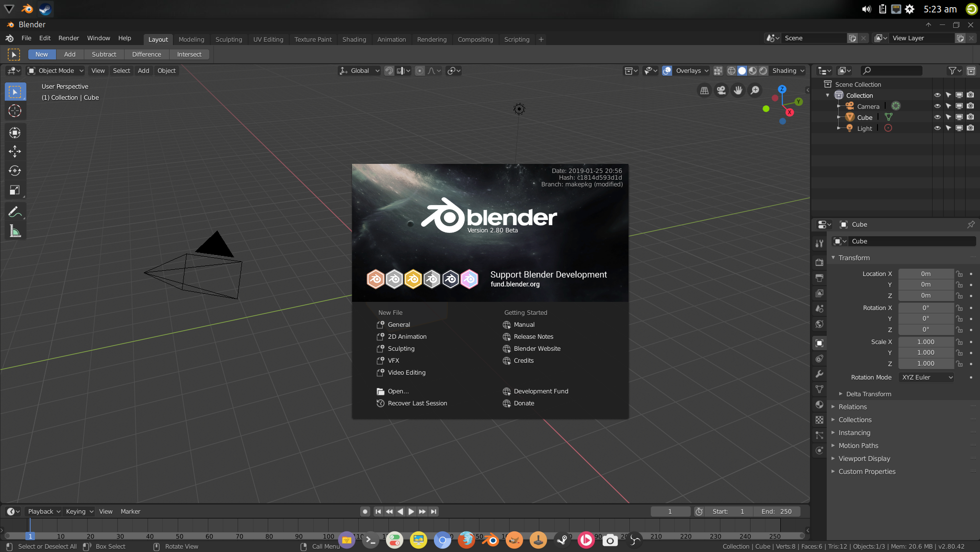This screenshot has width=980, height=552.
Task: Open the Object Mode dropdown
Action: [x=56, y=71]
